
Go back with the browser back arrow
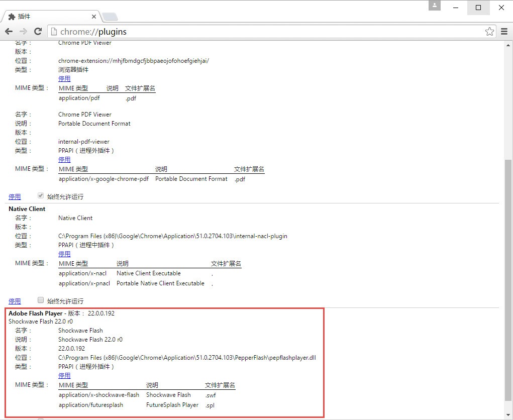click(9, 32)
